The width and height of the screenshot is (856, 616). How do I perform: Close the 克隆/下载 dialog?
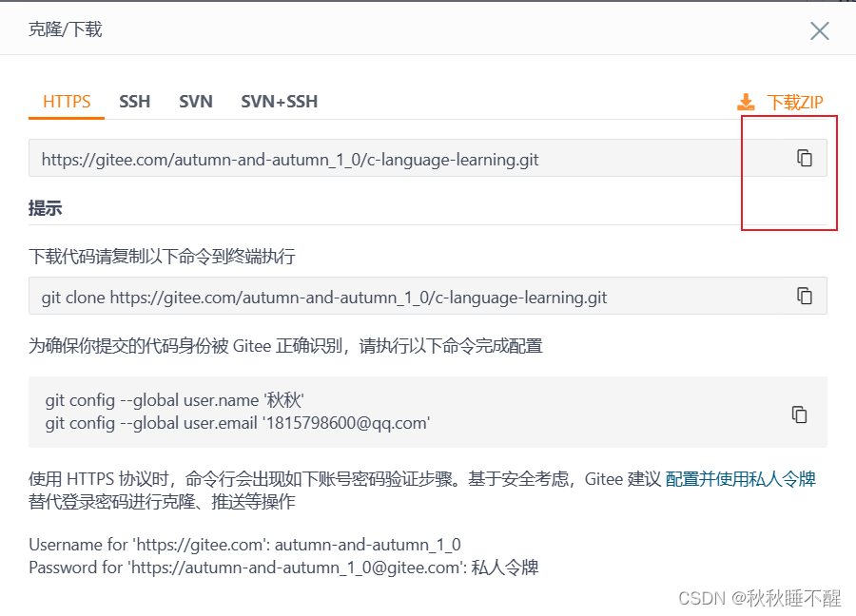[x=819, y=30]
